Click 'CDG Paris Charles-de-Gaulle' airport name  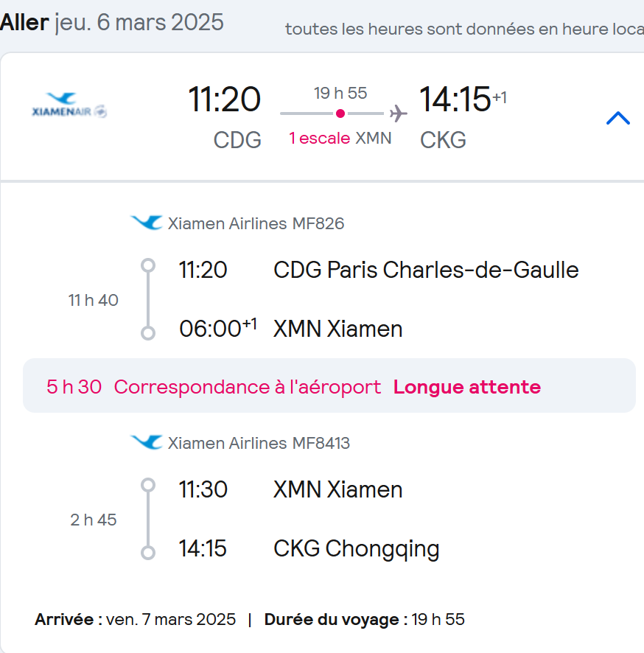[426, 270]
